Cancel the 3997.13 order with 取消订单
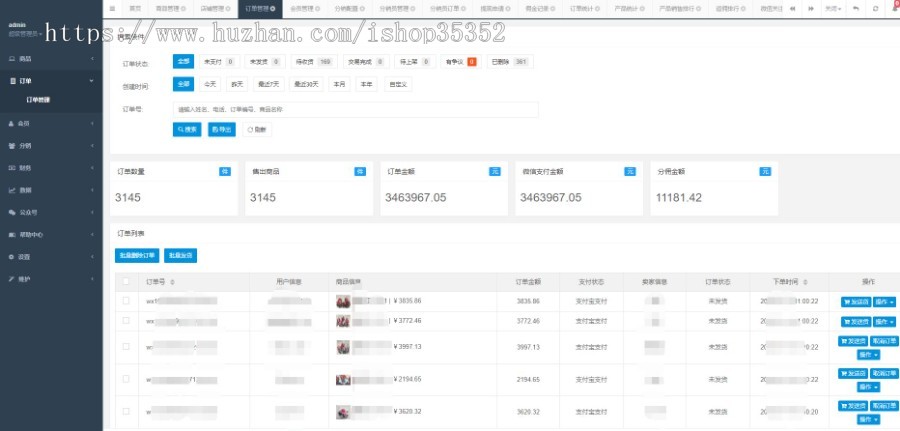This screenshot has height=431, width=900. click(x=884, y=341)
